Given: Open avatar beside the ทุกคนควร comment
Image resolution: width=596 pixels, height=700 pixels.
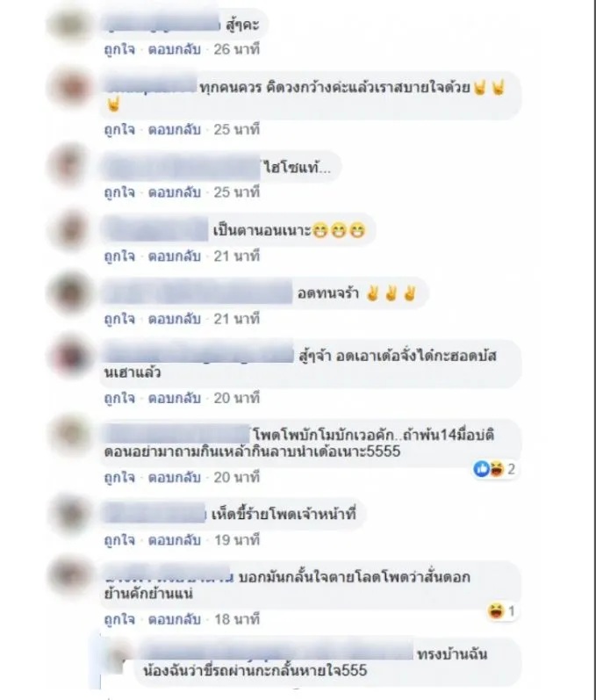Looking at the screenshot, I should pos(69,87).
